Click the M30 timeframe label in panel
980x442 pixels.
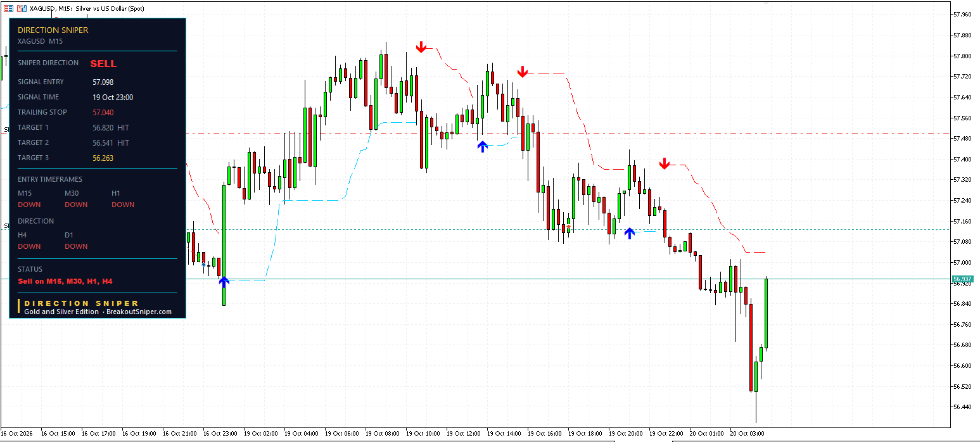(x=72, y=193)
